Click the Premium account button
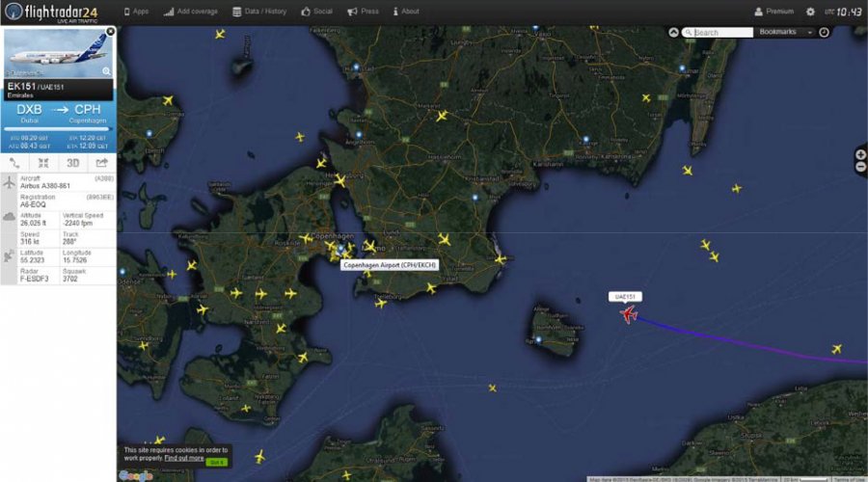Image resolution: width=868 pixels, height=482 pixels. (x=773, y=11)
